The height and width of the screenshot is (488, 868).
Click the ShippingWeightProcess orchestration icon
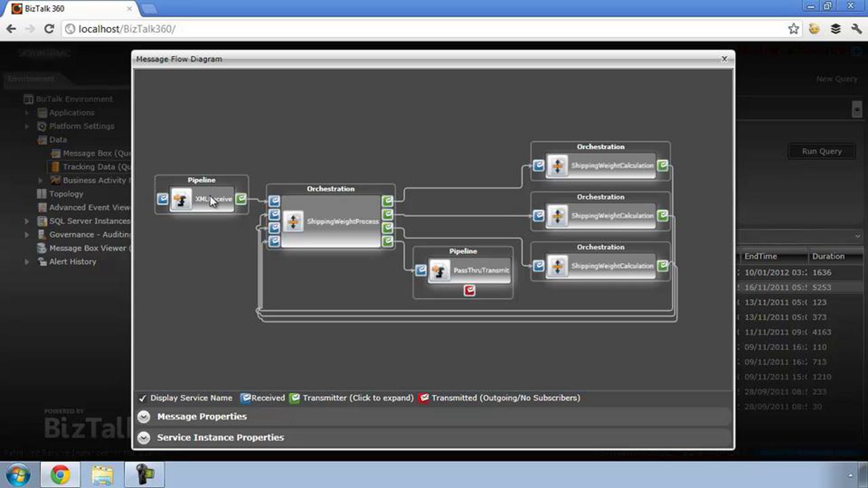point(293,221)
